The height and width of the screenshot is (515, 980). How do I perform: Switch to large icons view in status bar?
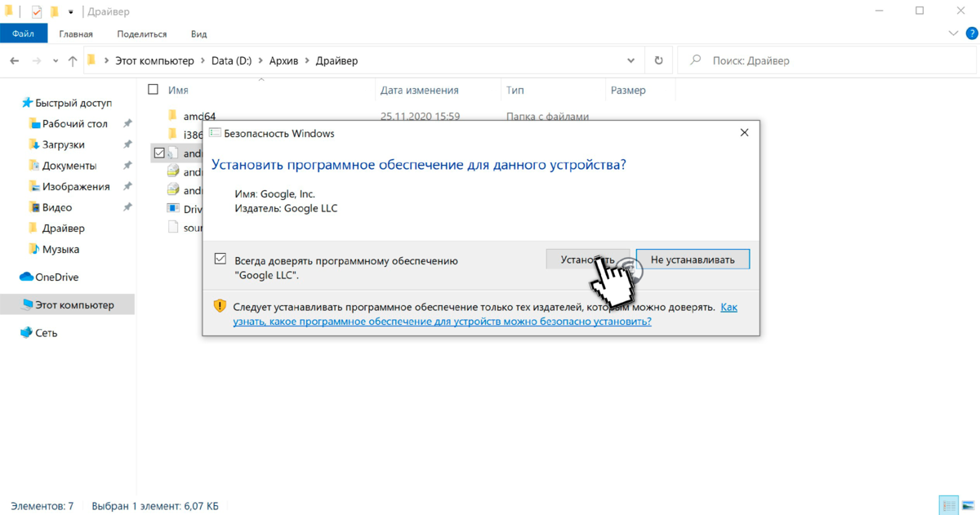pos(967,506)
